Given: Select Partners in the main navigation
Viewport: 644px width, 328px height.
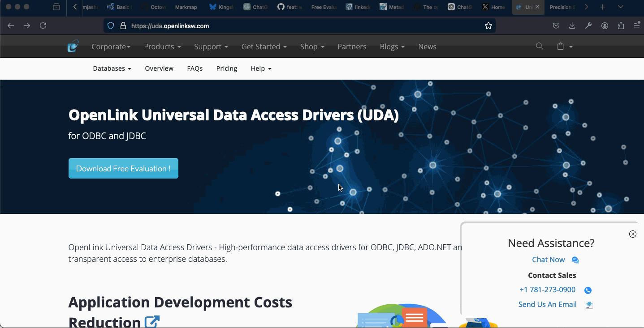Looking at the screenshot, I should 352,46.
